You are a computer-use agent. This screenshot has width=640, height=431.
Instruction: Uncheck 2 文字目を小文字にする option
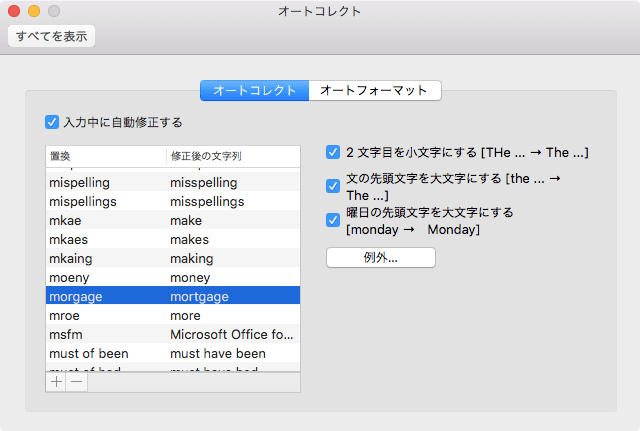[x=334, y=153]
